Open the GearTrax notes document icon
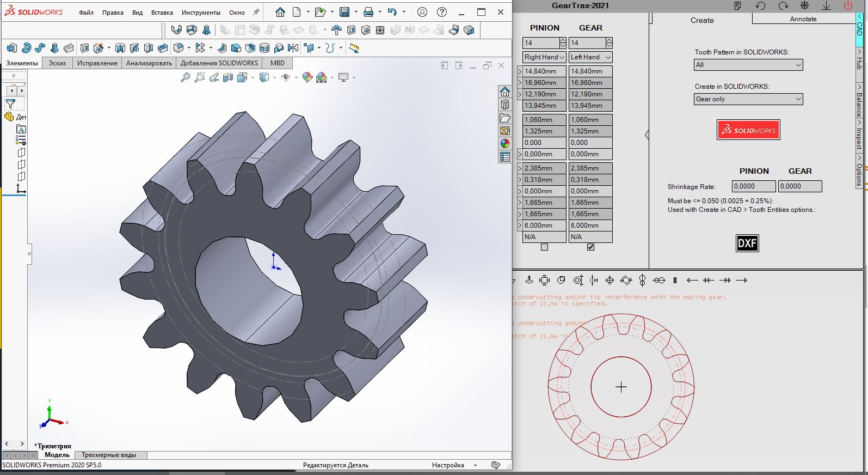The width and height of the screenshot is (868, 475). coord(737,5)
